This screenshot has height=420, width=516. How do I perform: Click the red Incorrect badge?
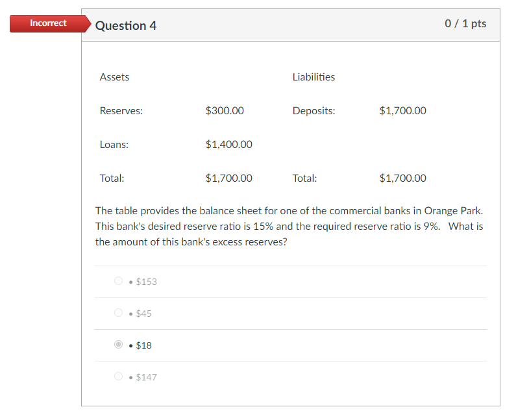point(51,23)
